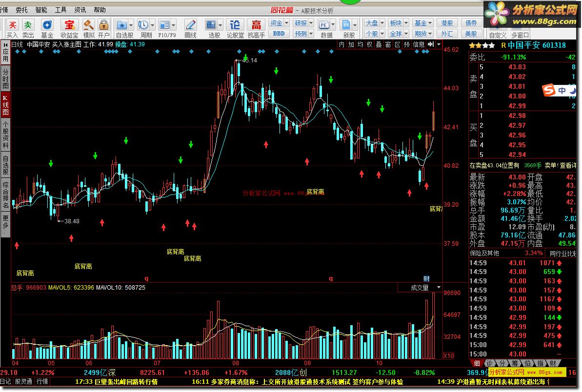Select the 细 detail tab
The width and height of the screenshot is (582, 392).
tap(477, 363)
